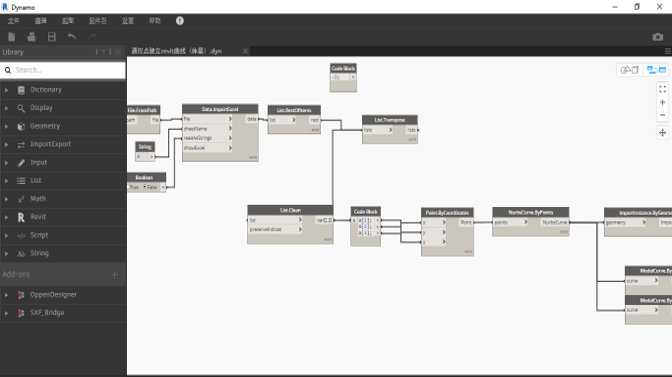Click the Zoom to fit icon
The height and width of the screenshot is (377, 672).
662,89
